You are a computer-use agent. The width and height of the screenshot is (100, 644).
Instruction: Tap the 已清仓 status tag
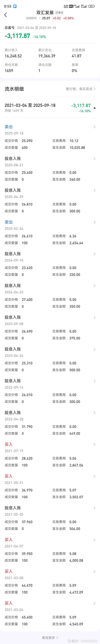point(59,12)
